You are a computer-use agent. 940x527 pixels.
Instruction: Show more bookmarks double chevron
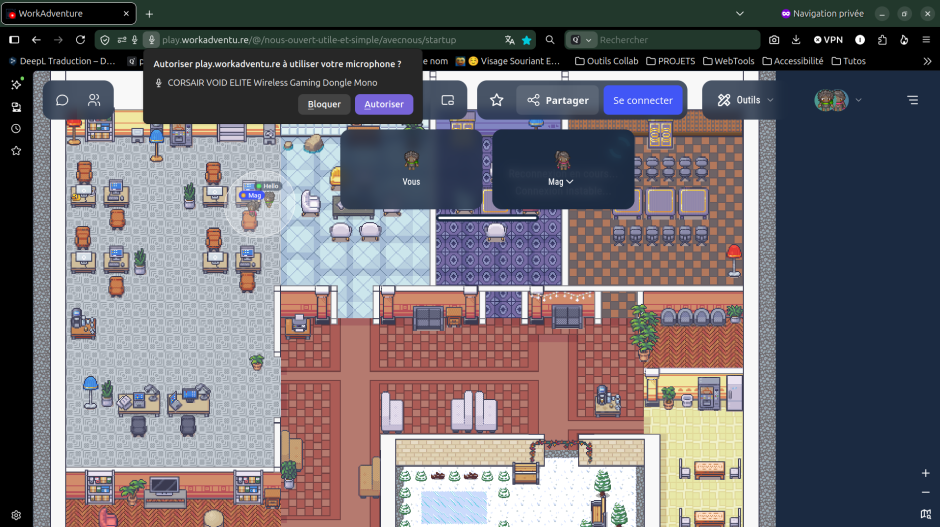coord(927,61)
